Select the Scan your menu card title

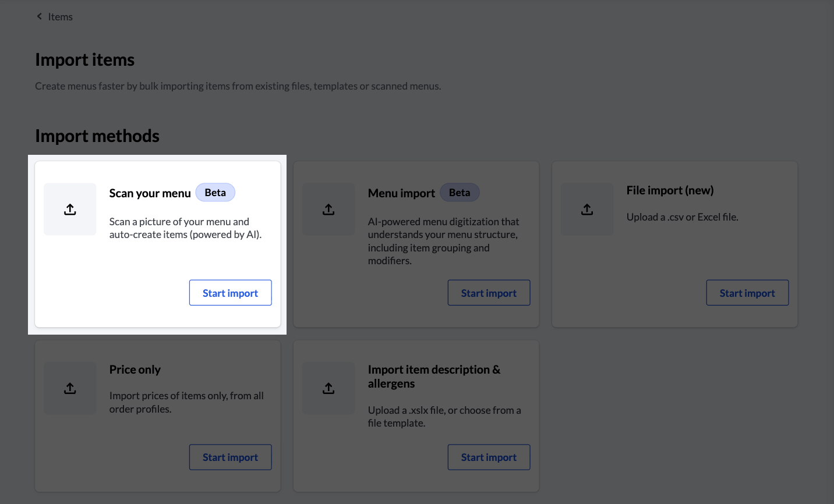150,193
